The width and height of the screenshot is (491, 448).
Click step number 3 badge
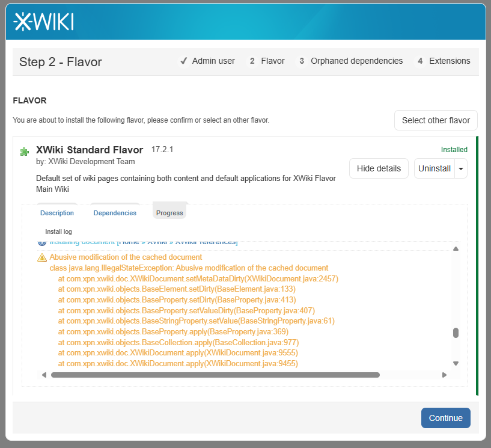tap(302, 61)
